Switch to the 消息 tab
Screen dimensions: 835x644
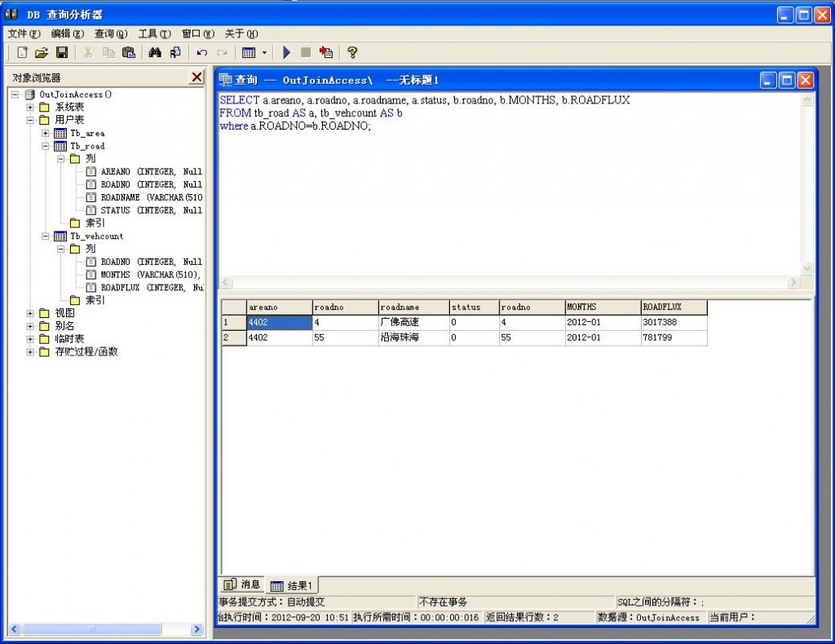[241, 584]
